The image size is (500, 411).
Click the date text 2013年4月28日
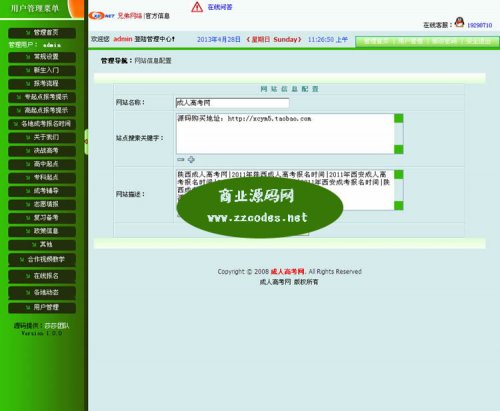pos(219,39)
